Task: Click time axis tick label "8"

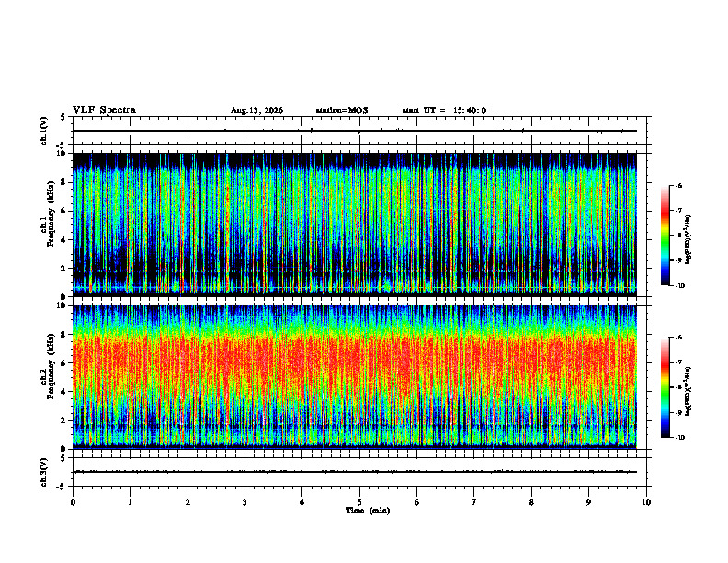Action: (x=531, y=502)
